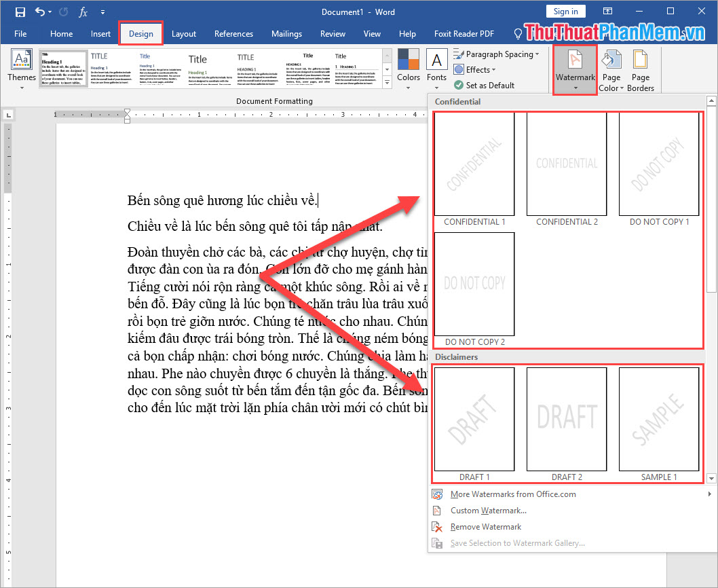Click the Disclaimers section header
718x588 pixels.
pyautogui.click(x=456, y=357)
